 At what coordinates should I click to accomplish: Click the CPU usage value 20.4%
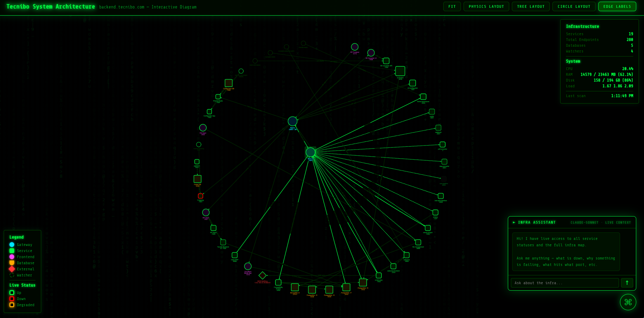click(628, 69)
